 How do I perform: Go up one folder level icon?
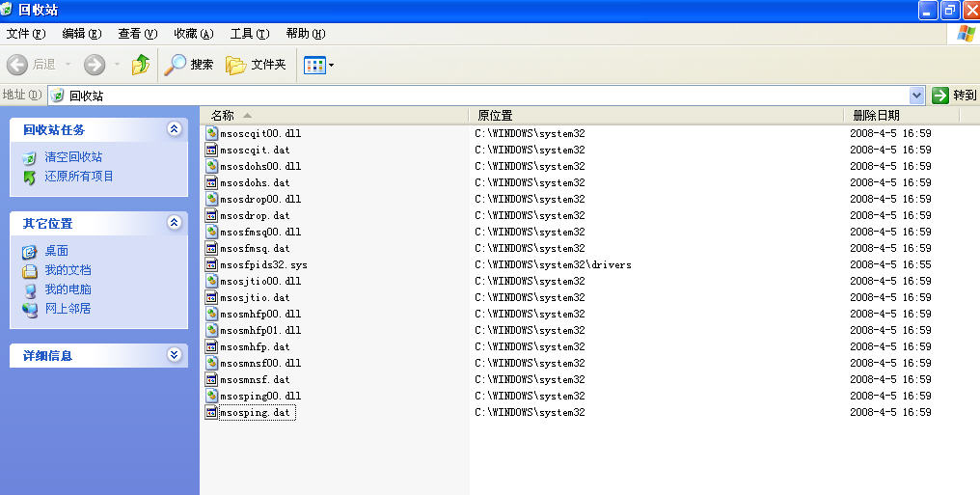click(x=141, y=65)
